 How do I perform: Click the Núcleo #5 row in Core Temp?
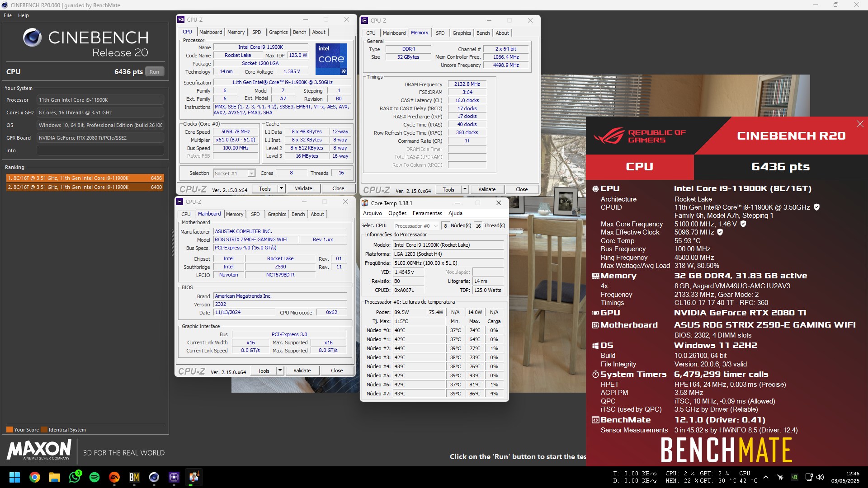pyautogui.click(x=434, y=375)
